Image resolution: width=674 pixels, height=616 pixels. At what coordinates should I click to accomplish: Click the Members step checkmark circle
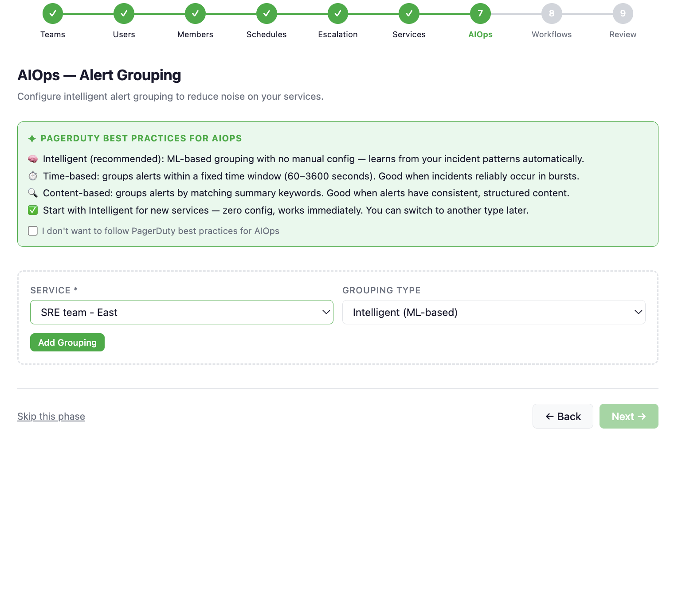point(195,13)
